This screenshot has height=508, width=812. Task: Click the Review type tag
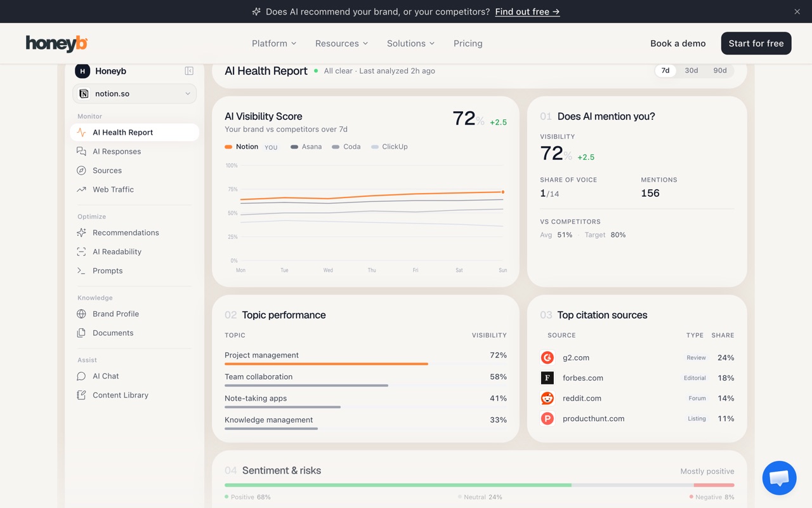click(x=696, y=358)
